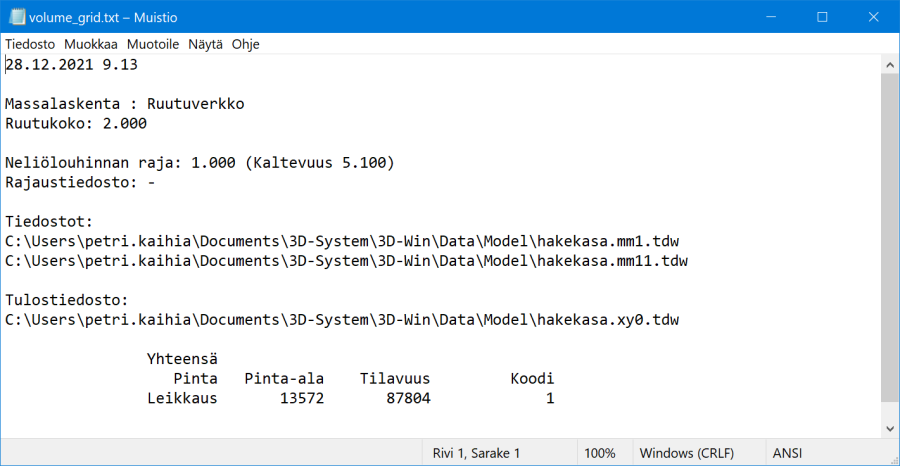
Task: Click the Notepad icon in the title bar
Action: pyautogui.click(x=15, y=17)
